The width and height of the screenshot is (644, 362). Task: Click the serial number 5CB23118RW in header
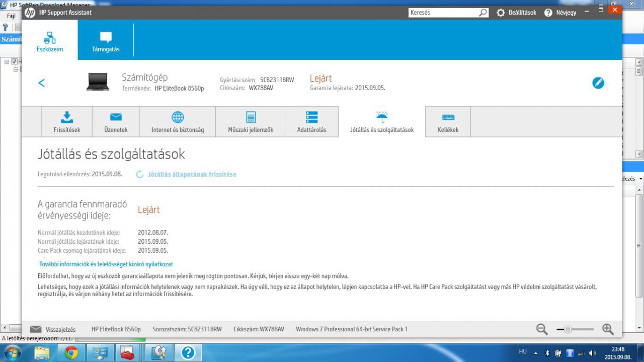(x=277, y=80)
